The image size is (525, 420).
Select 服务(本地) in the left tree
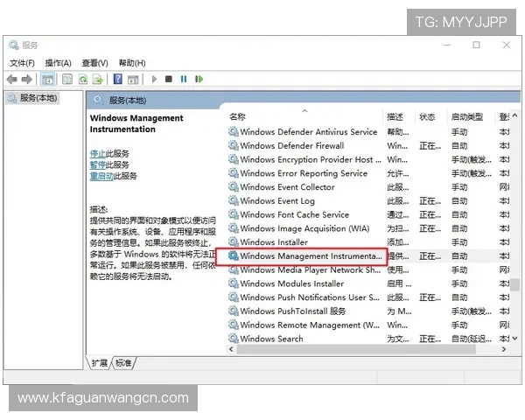(32, 98)
